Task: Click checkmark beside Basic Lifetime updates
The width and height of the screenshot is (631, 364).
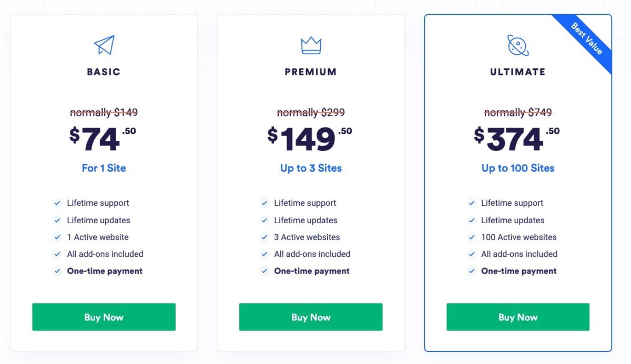Action: pos(57,220)
